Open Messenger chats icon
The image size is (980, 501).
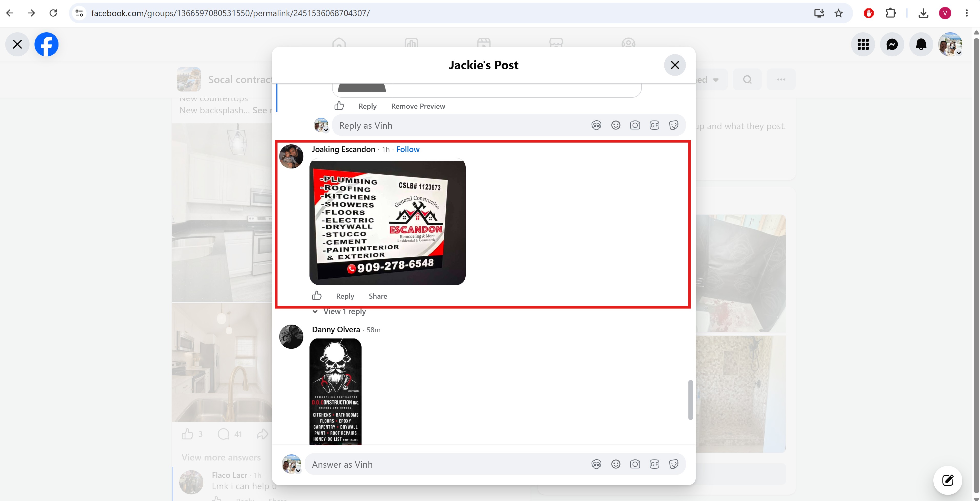click(892, 45)
